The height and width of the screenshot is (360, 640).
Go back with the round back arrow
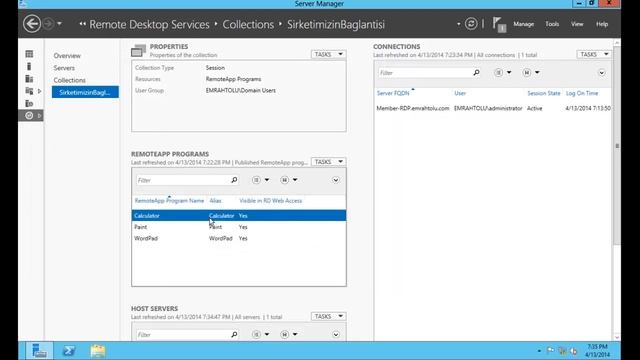point(32,24)
